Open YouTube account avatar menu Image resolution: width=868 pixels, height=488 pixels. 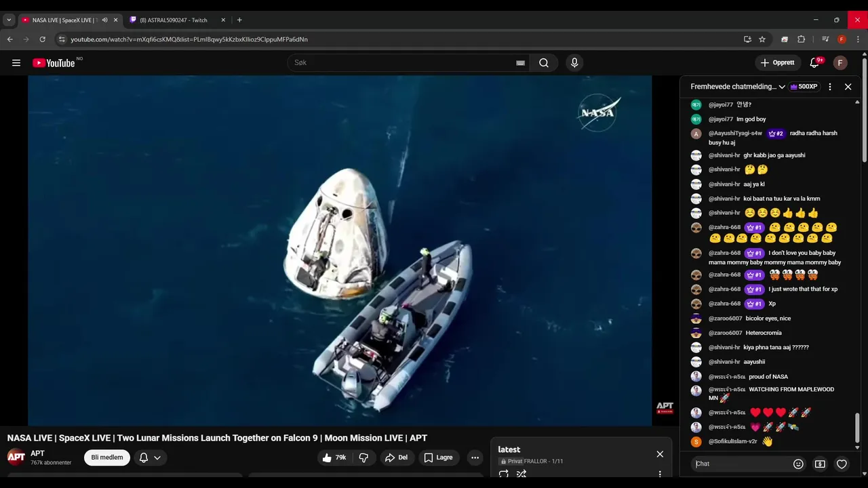pyautogui.click(x=840, y=63)
